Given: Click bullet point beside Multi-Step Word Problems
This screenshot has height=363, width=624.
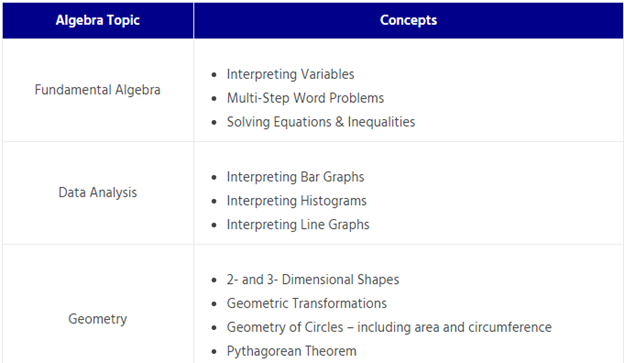Looking at the screenshot, I should [214, 99].
